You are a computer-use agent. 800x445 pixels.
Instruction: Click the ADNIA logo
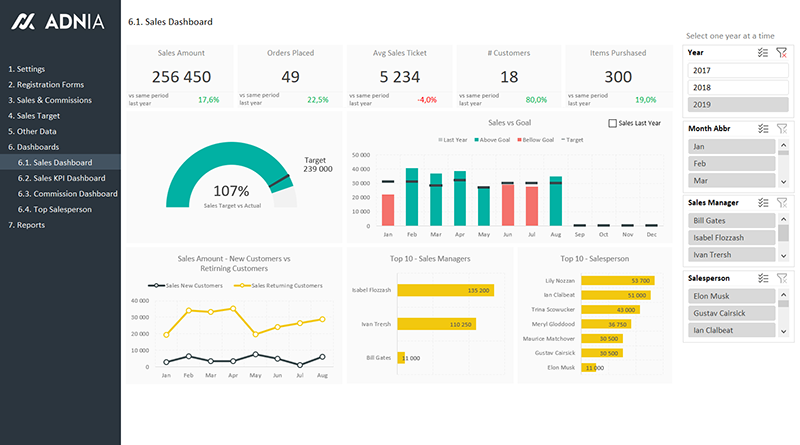coord(60,21)
